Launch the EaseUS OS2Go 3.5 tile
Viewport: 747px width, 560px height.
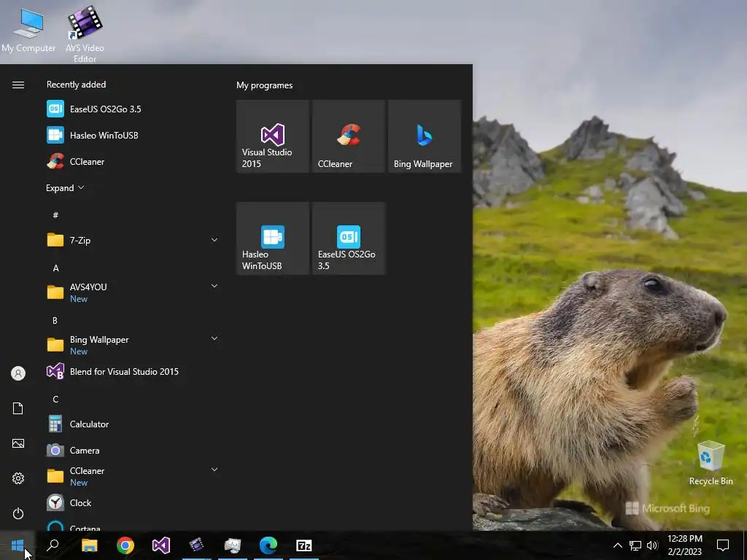(x=349, y=238)
